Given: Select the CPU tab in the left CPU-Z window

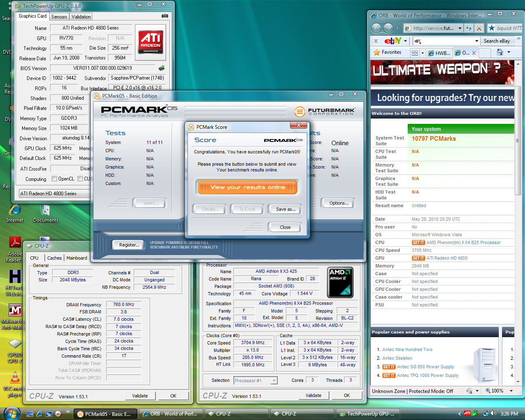Looking at the screenshot, I should 34,258.
